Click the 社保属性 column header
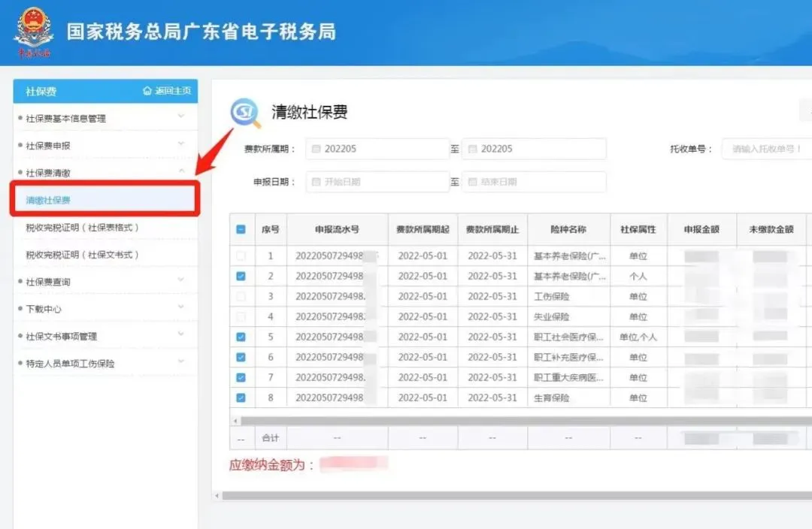Viewport: 812px width, 529px height. point(638,229)
